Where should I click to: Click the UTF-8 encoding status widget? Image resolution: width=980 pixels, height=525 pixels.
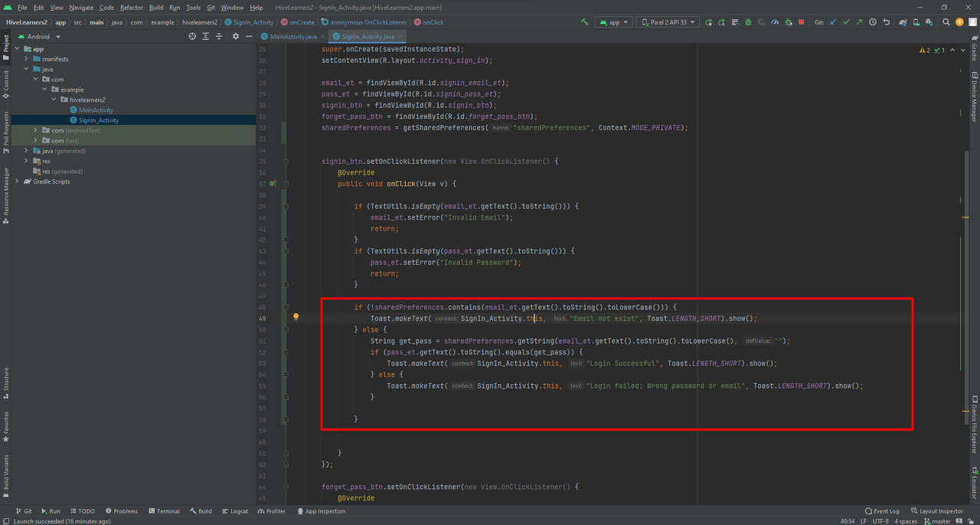click(880, 521)
